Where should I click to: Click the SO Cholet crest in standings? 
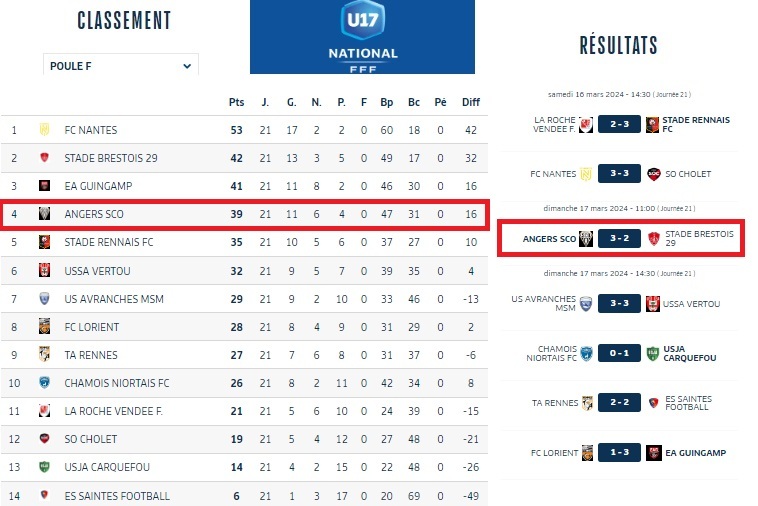(x=44, y=439)
